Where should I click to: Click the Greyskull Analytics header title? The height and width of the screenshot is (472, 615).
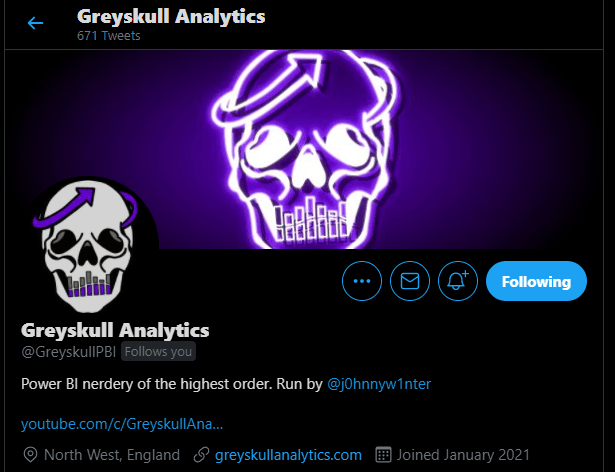171,17
